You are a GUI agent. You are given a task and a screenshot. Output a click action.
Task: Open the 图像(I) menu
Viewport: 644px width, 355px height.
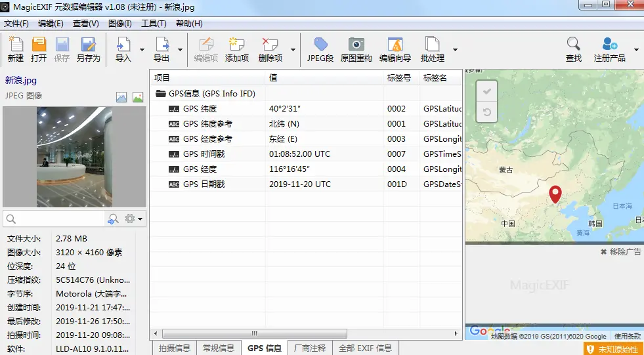(x=120, y=24)
